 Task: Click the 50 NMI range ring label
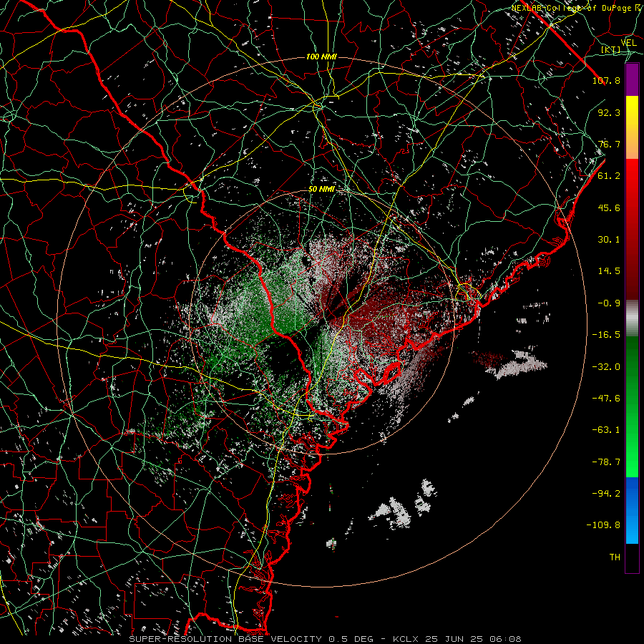click(321, 190)
